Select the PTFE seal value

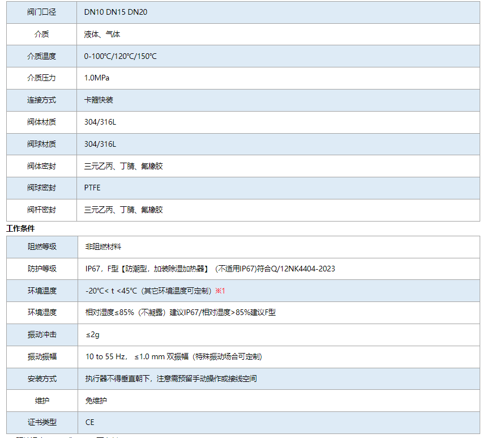pyautogui.click(x=92, y=188)
